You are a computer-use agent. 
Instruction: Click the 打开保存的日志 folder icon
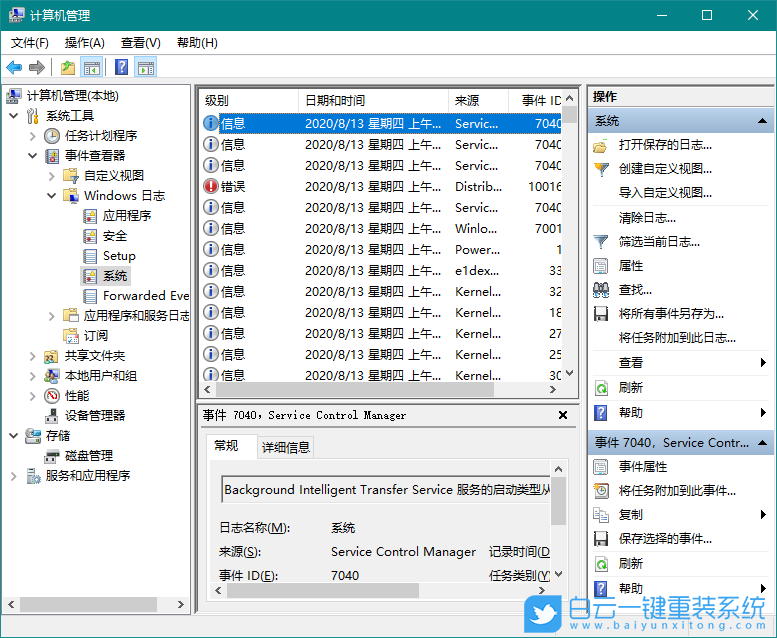[601, 145]
